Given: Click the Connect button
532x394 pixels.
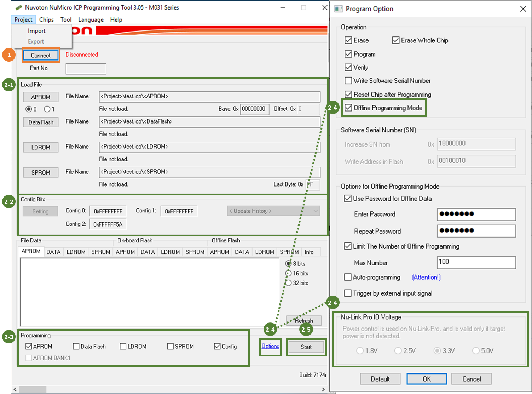Looking at the screenshot, I should 41,55.
